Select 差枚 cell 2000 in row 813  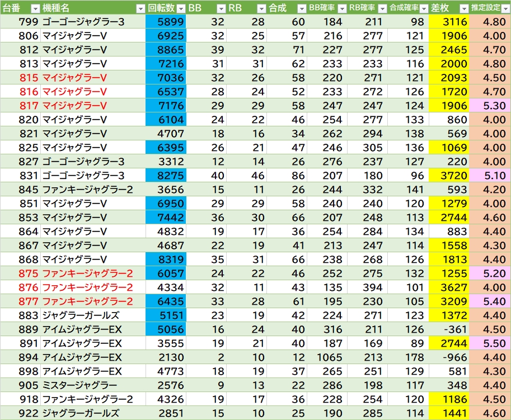click(x=449, y=64)
